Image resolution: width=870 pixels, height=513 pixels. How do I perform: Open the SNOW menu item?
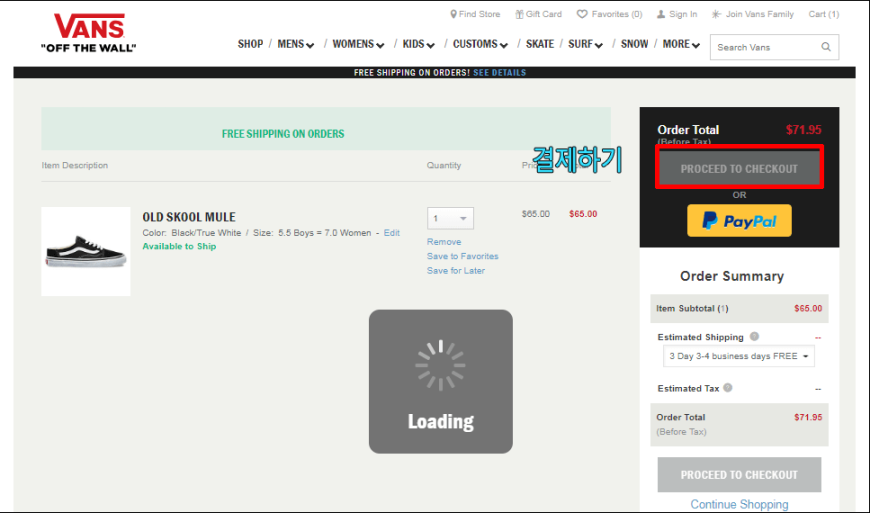point(634,44)
